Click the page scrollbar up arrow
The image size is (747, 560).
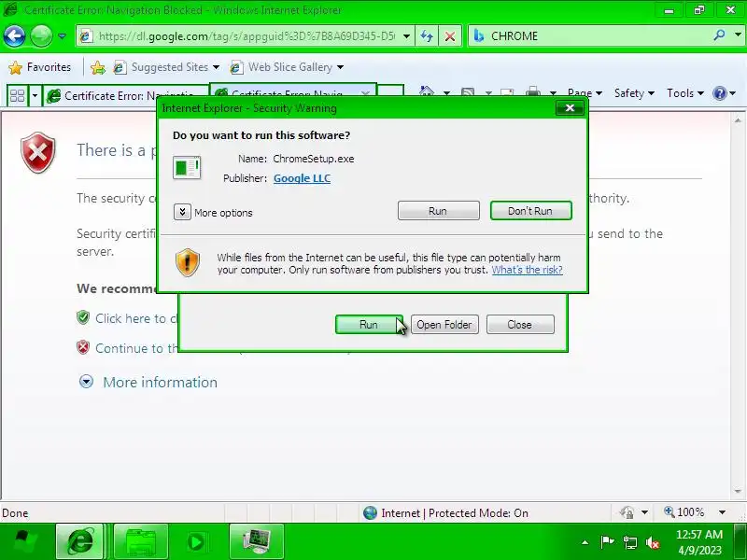point(738,120)
